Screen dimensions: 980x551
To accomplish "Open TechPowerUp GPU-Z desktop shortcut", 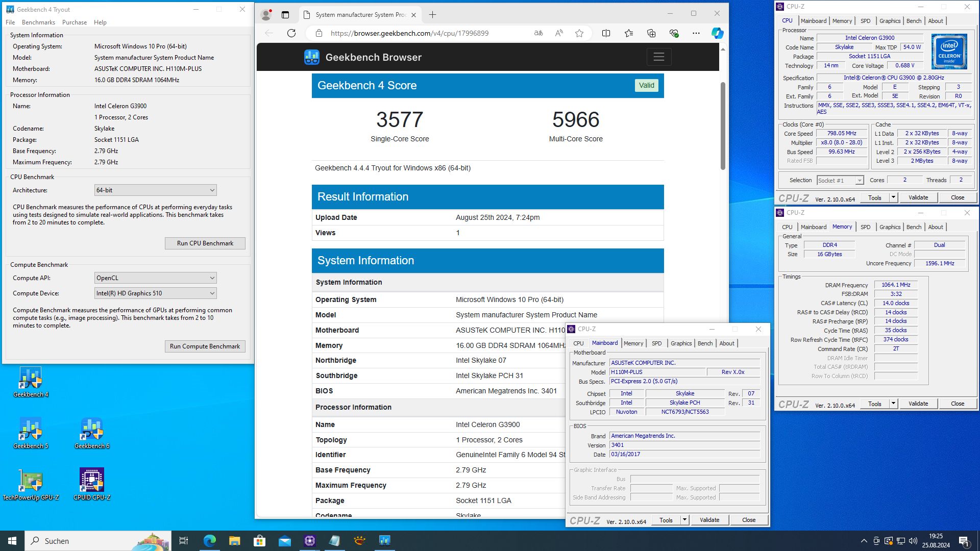I will point(31,485).
